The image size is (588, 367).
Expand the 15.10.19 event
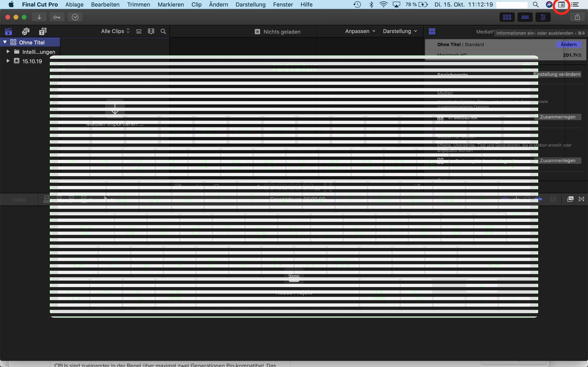click(x=8, y=61)
